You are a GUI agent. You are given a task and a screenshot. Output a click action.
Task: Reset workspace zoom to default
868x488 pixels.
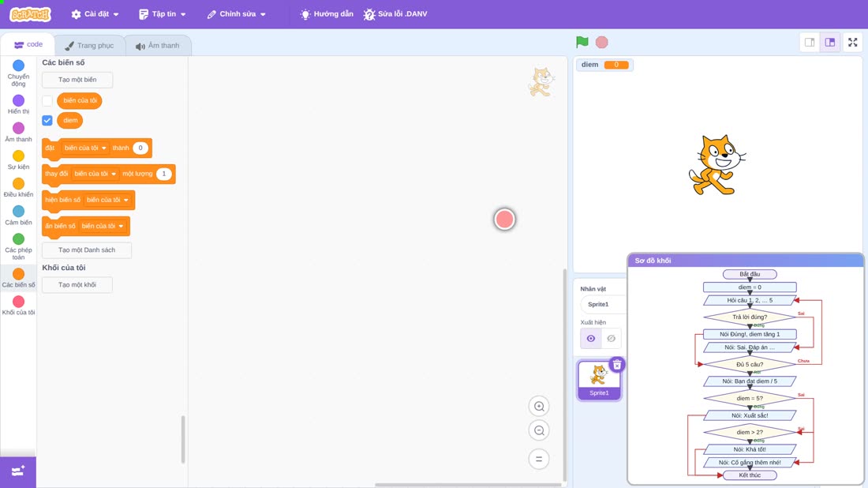click(539, 460)
